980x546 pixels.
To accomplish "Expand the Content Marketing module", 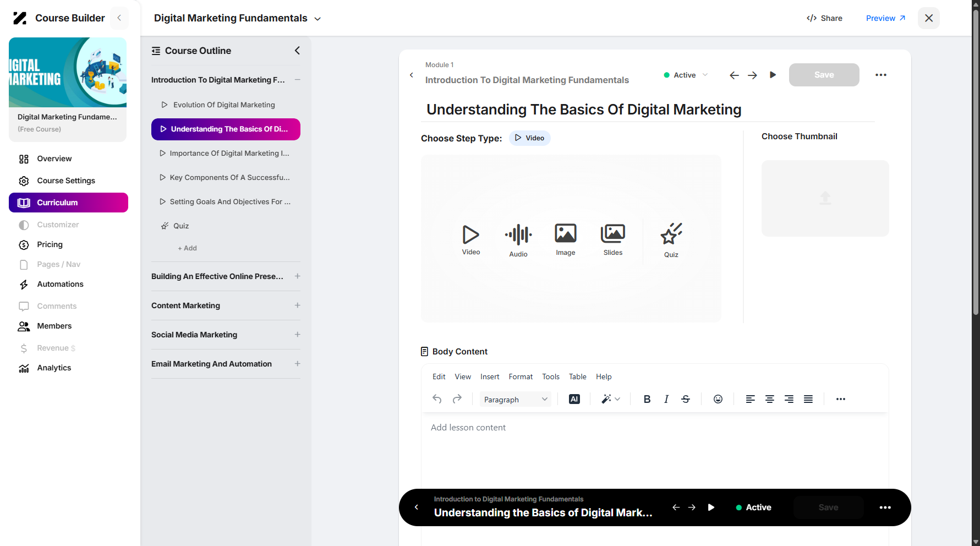I will 226,305.
